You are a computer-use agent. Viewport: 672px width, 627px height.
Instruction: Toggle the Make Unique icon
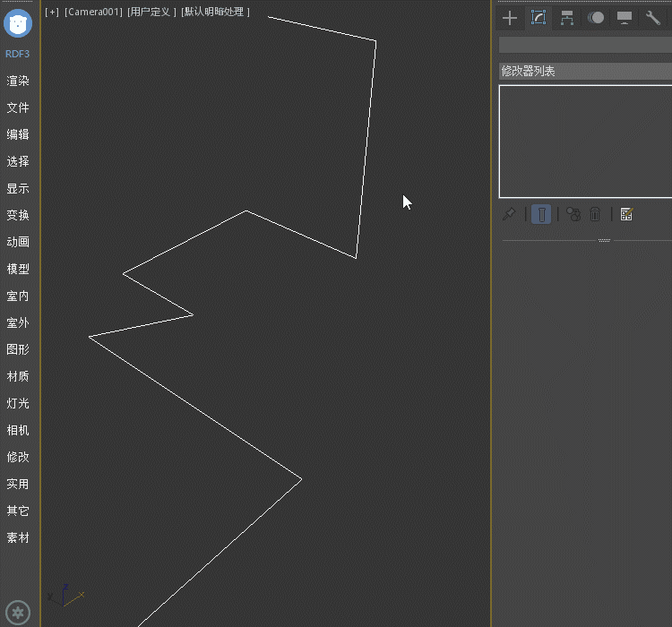tap(573, 214)
